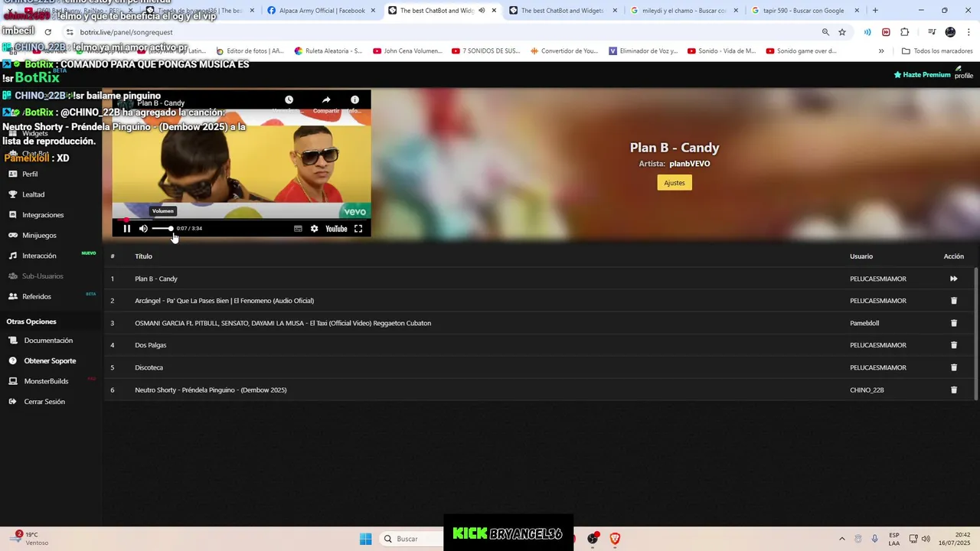Select the song title Plan B - Candy row
The width and height of the screenshot is (980, 551).
pyautogui.click(x=156, y=279)
